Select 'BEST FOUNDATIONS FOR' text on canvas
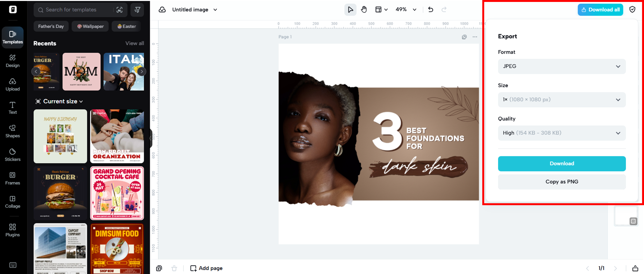Image resolution: width=644 pixels, height=274 pixels. tap(435, 139)
